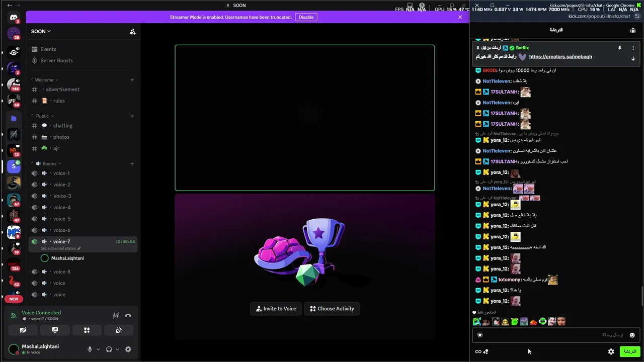The height and width of the screenshot is (362, 644).
Task: Click the Kick message input field
Action: pos(556,335)
